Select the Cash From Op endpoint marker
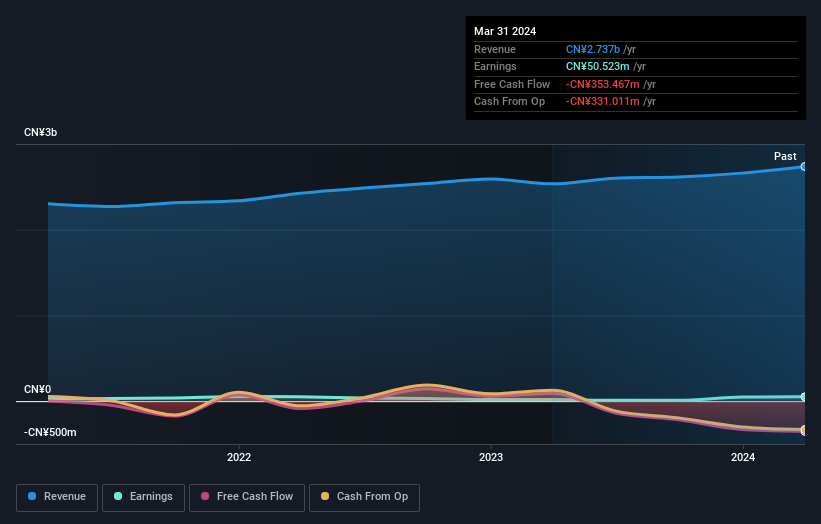This screenshot has width=821, height=524. click(x=803, y=430)
